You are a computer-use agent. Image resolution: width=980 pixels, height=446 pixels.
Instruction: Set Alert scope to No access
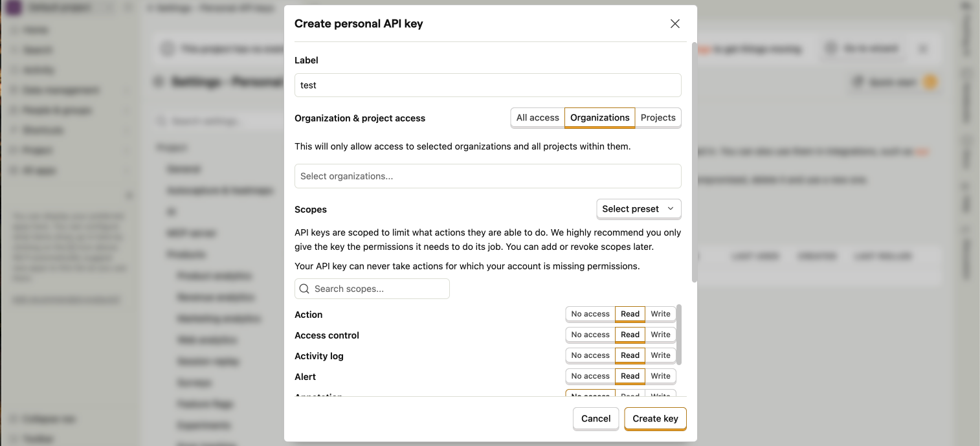coord(590,376)
